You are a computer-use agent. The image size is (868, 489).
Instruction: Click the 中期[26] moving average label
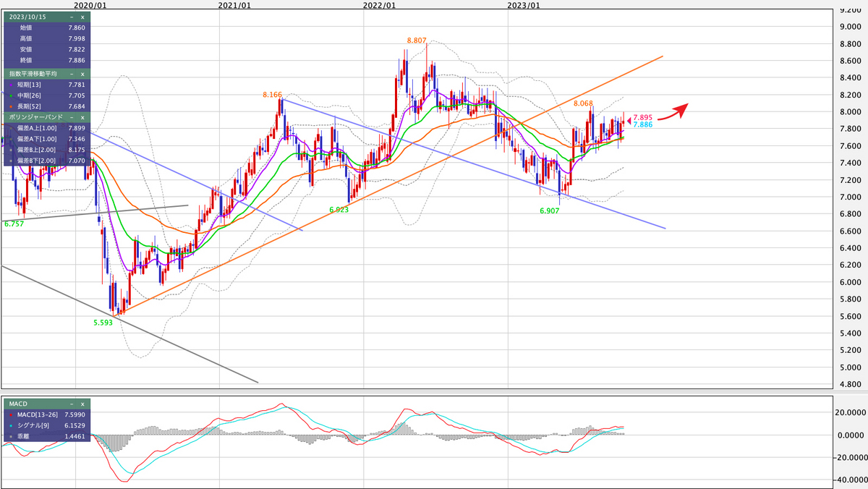tap(27, 95)
